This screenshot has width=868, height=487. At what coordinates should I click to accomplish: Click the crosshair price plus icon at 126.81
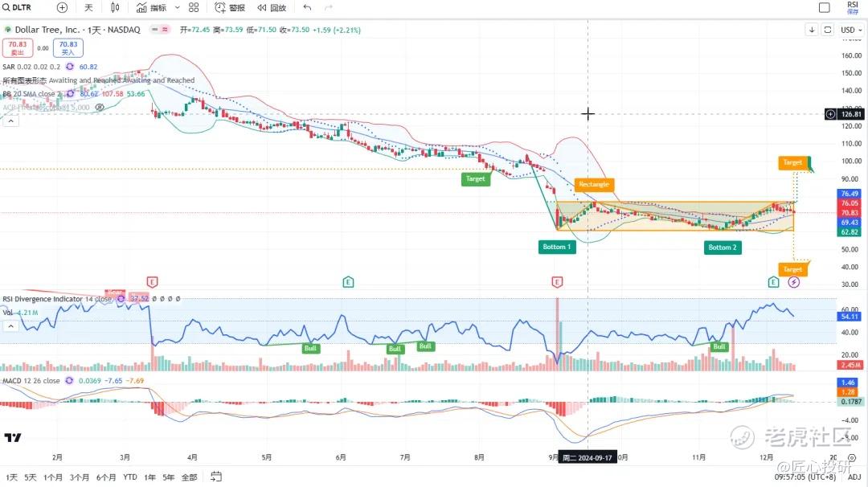[830, 114]
